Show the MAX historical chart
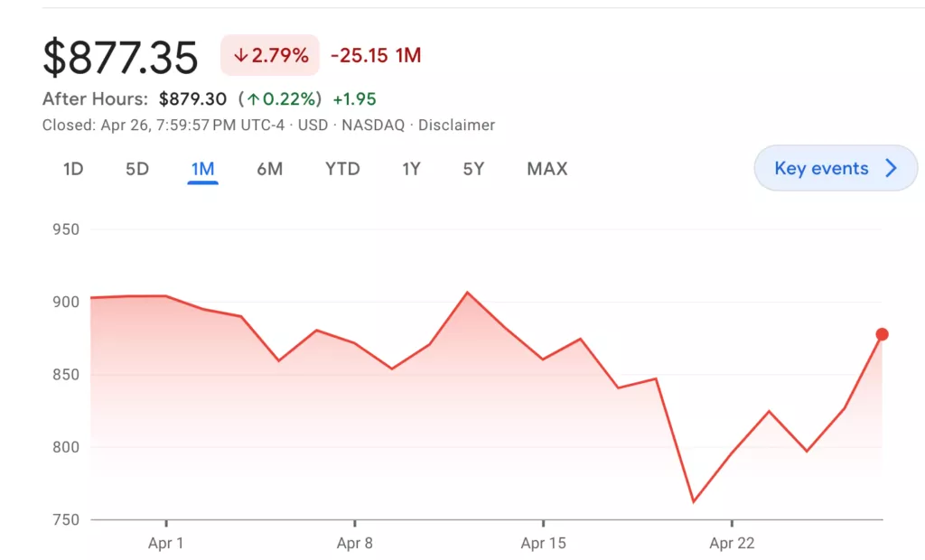Screen dimensions: 925x560 [547, 169]
